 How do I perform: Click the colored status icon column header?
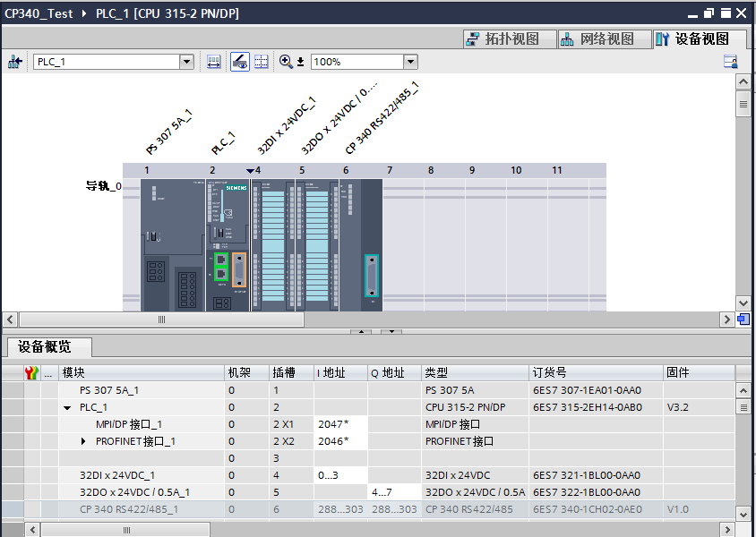(32, 372)
